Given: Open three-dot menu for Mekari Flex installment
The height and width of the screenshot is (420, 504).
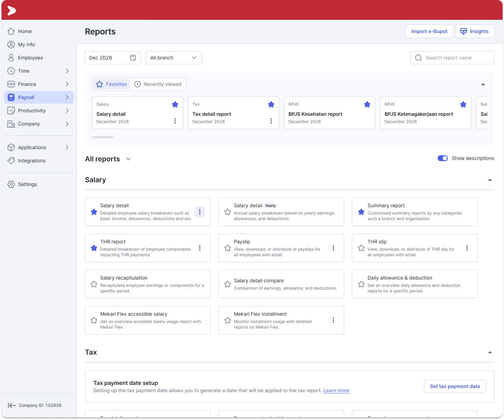Looking at the screenshot, I should (333, 320).
